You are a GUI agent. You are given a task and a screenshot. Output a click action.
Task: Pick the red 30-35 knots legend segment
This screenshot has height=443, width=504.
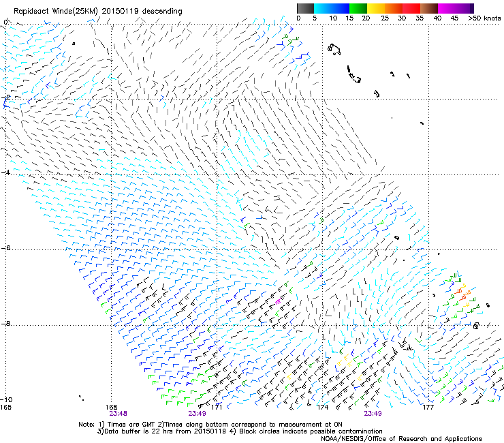tap(411, 8)
